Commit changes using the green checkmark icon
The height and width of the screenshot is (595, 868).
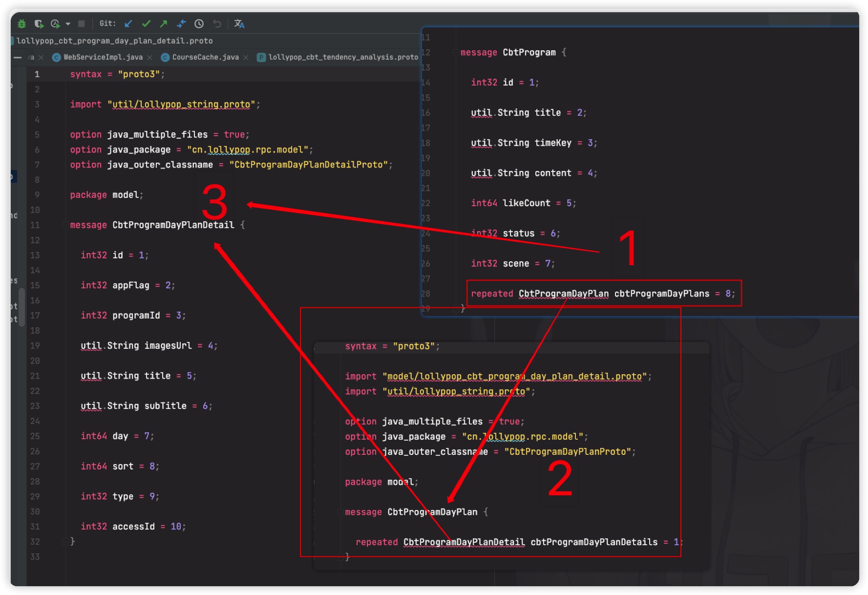[146, 23]
